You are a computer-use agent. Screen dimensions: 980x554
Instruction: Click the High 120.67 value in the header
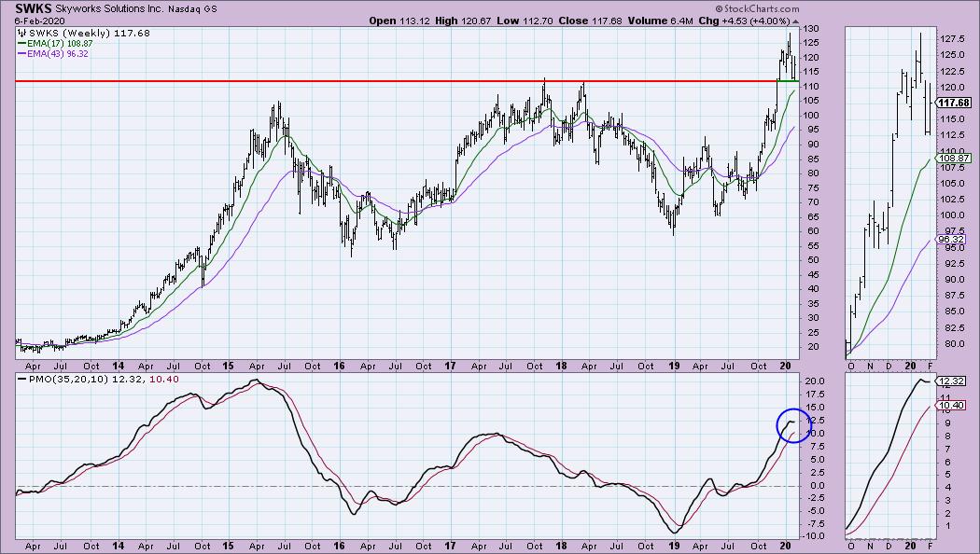(462, 21)
